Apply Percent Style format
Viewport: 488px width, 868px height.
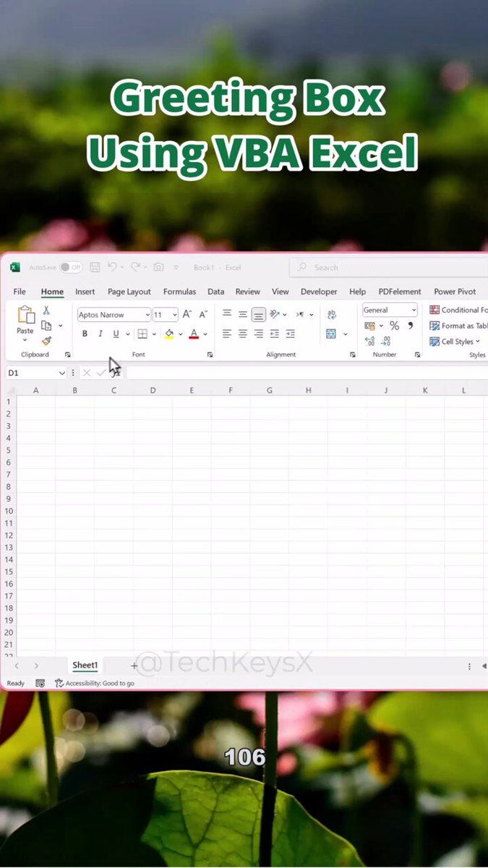pyautogui.click(x=394, y=326)
